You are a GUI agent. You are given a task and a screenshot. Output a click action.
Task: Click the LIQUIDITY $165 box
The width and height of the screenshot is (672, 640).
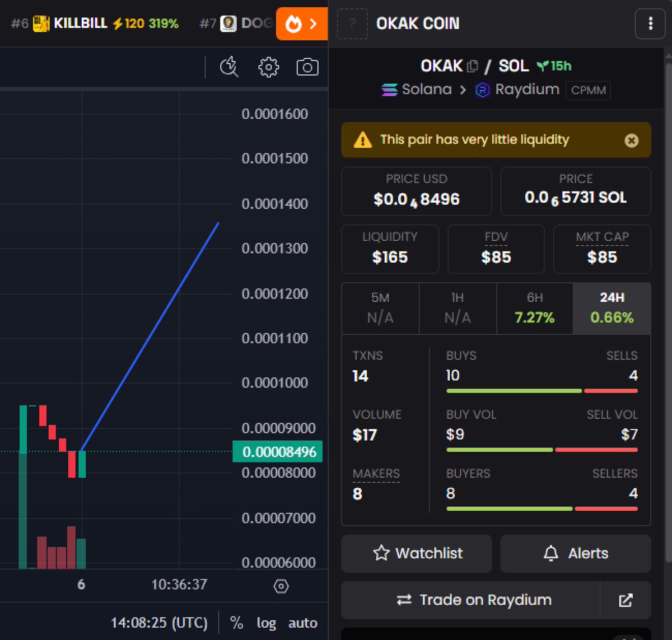[390, 249]
